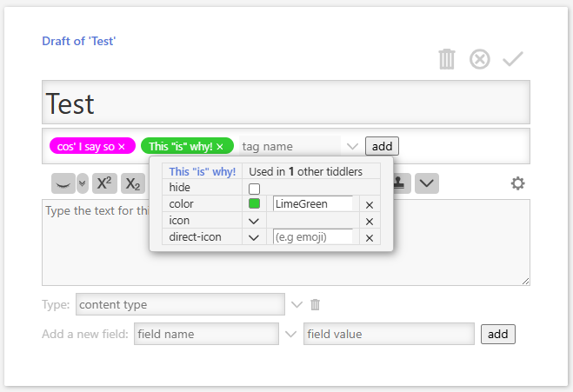This screenshot has width=573, height=392.
Task: Clear the icon field with its X
Action: [370, 222]
